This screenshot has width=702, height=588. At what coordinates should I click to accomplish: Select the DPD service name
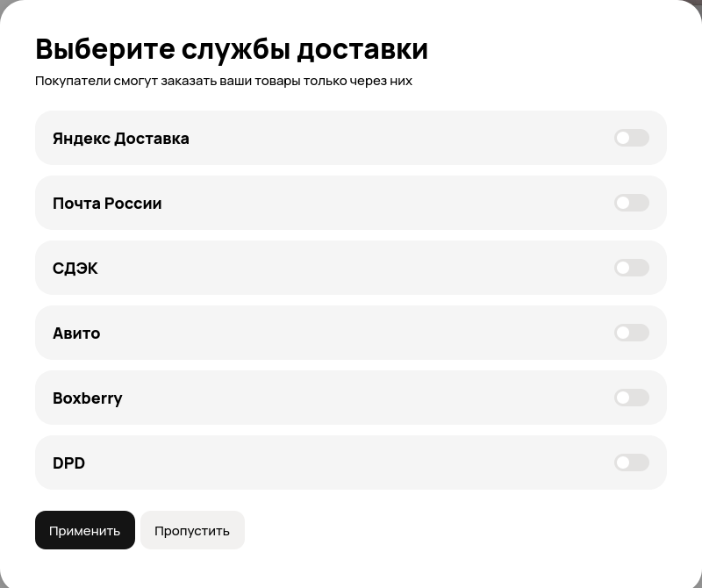68,463
